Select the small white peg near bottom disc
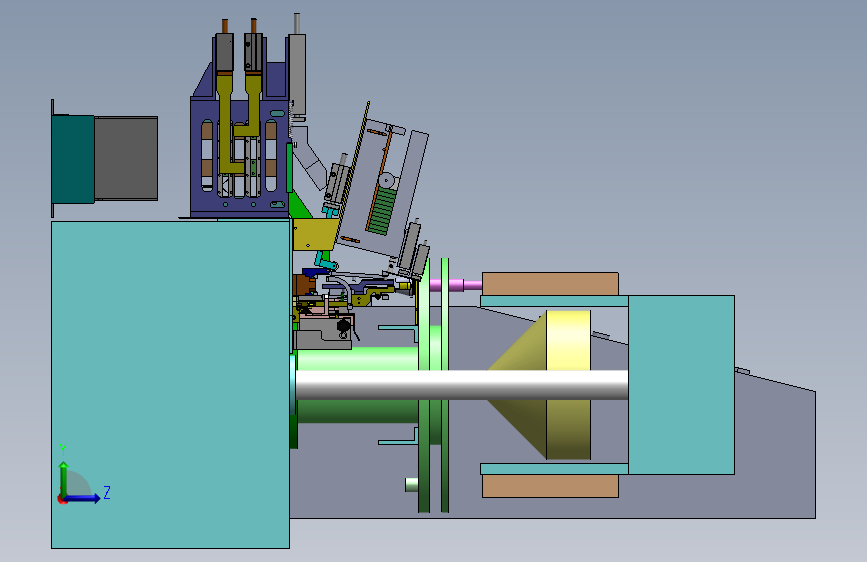867x562 pixels. [411, 485]
